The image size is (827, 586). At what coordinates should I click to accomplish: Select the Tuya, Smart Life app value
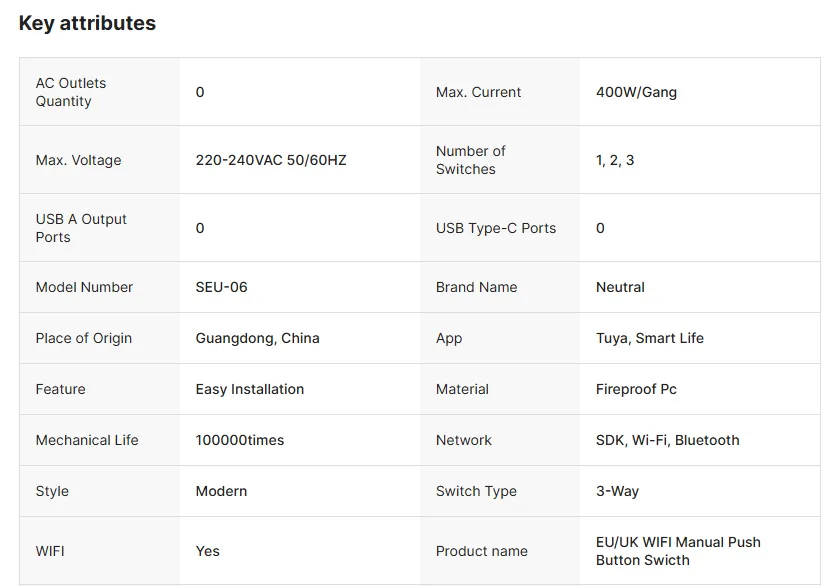pyautogui.click(x=650, y=338)
